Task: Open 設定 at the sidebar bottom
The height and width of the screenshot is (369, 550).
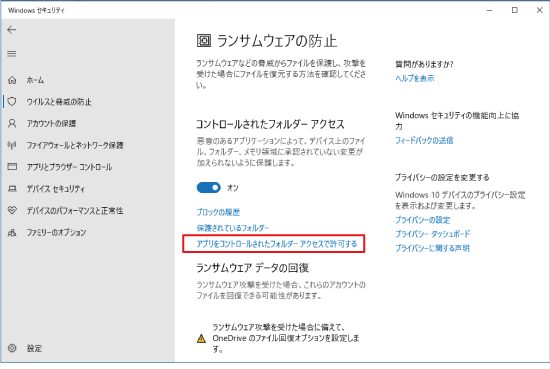Action: 34,348
